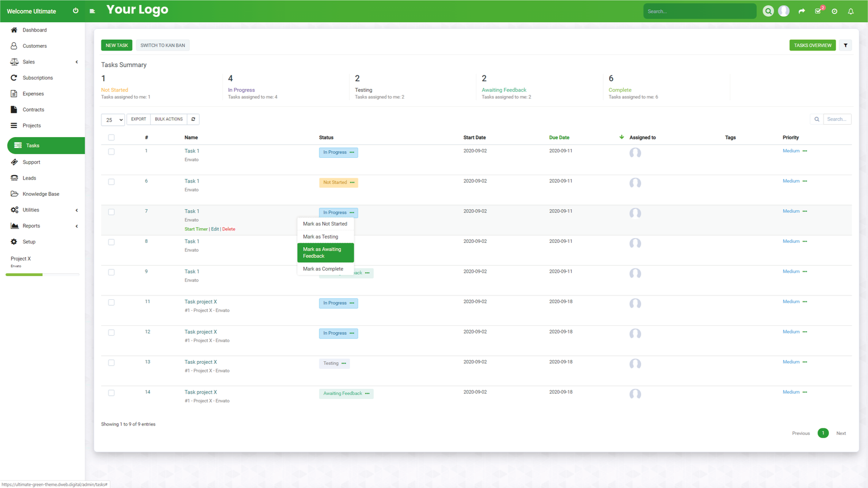Open notifications bell icon
The width and height of the screenshot is (868, 488).
(x=851, y=11)
